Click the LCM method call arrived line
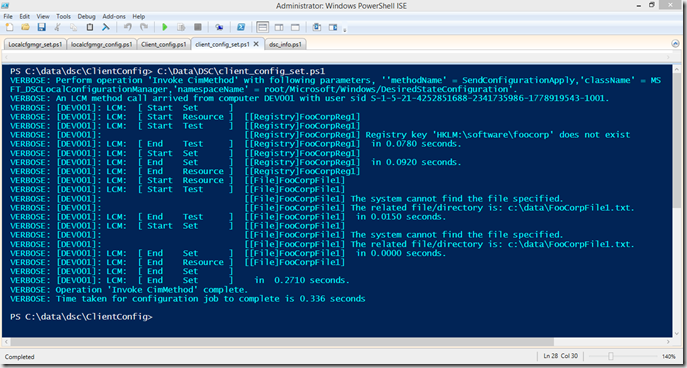This screenshot has height=368, width=687. pos(309,99)
